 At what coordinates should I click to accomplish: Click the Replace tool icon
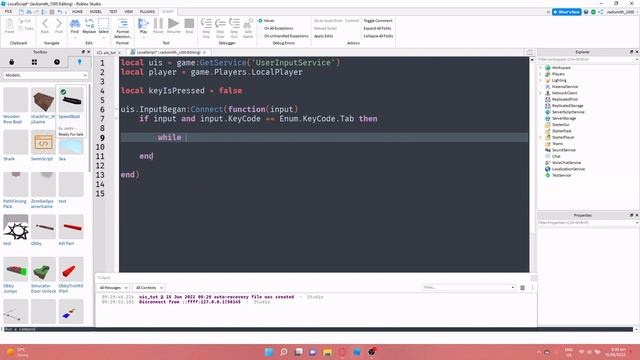(x=89, y=24)
